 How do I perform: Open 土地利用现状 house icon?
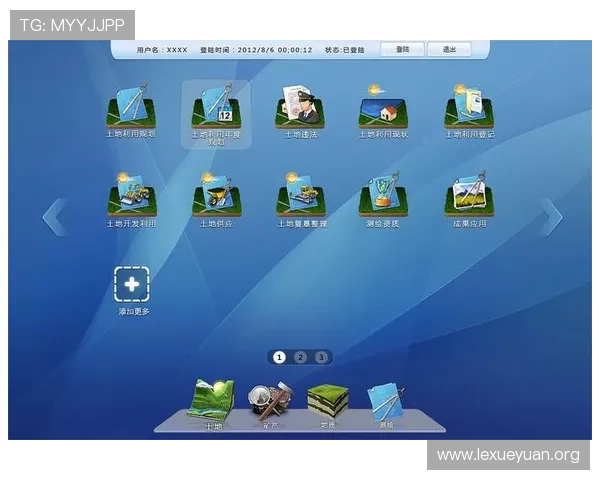coord(383,106)
